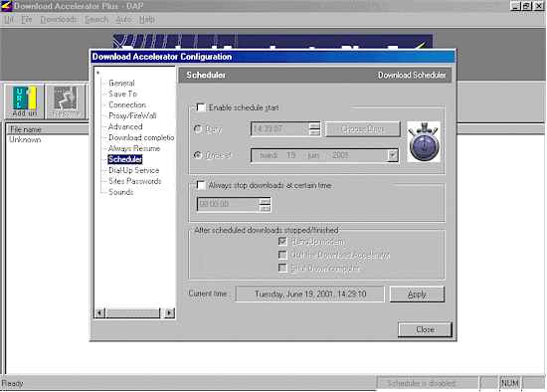Click the Apply button
547x392 pixels.
417,294
